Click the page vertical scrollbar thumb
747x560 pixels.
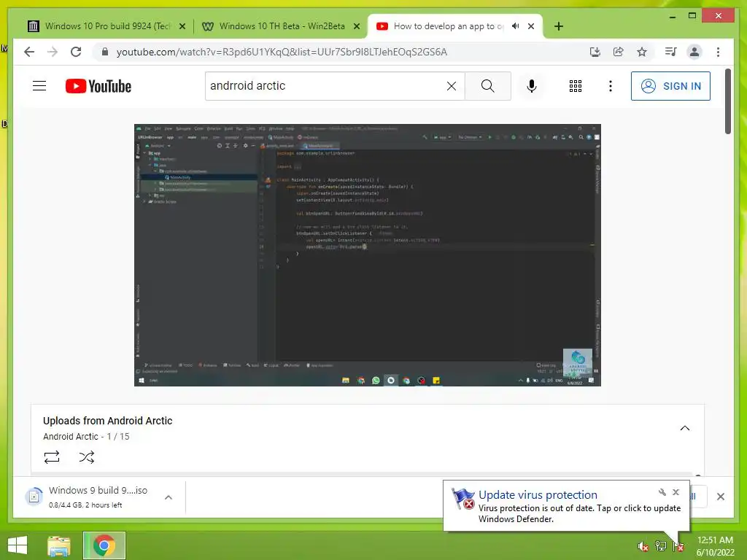pyautogui.click(x=727, y=101)
